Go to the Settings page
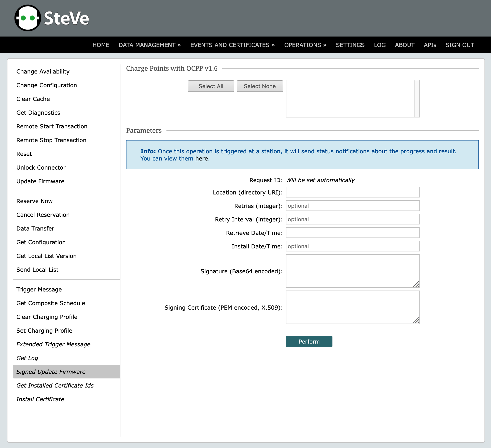The height and width of the screenshot is (448, 491). pos(350,45)
